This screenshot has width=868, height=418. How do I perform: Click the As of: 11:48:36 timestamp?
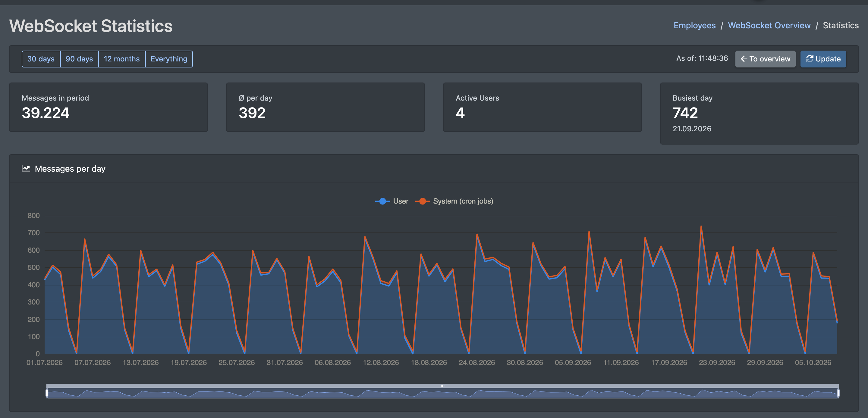tap(702, 58)
